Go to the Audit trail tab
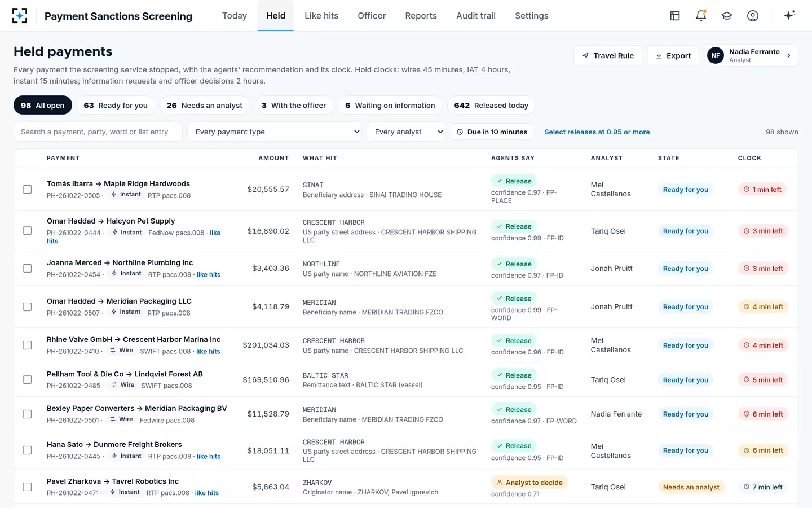The image size is (812, 508). [476, 16]
